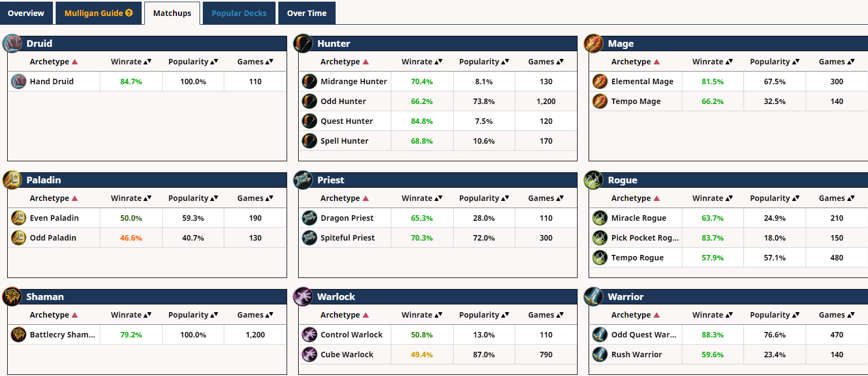Click the Hunter class icon in header

(303, 43)
